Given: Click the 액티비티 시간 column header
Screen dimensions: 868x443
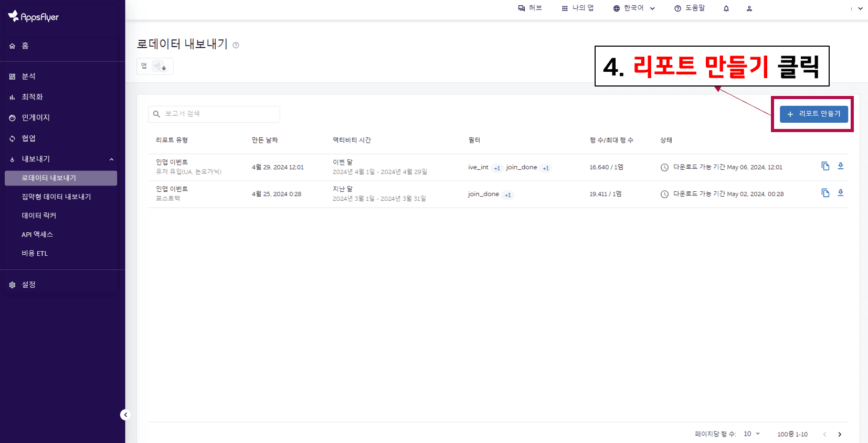Looking at the screenshot, I should [x=352, y=140].
